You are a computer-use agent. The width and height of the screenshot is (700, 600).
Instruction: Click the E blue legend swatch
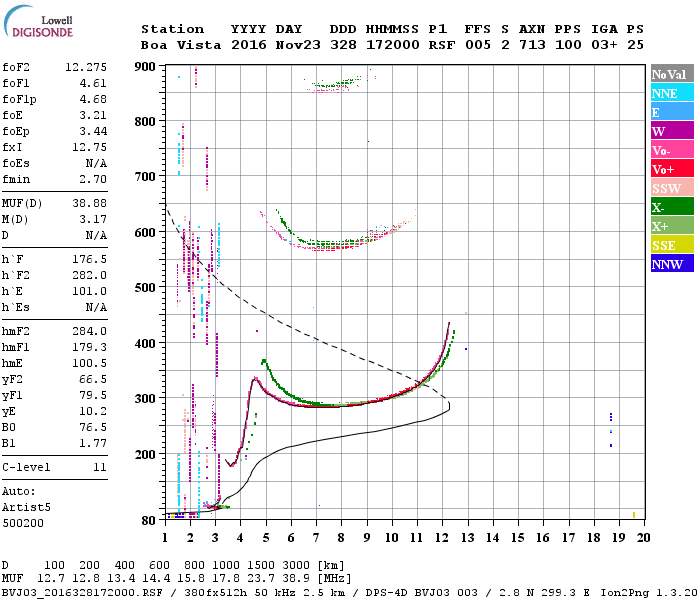coord(672,112)
